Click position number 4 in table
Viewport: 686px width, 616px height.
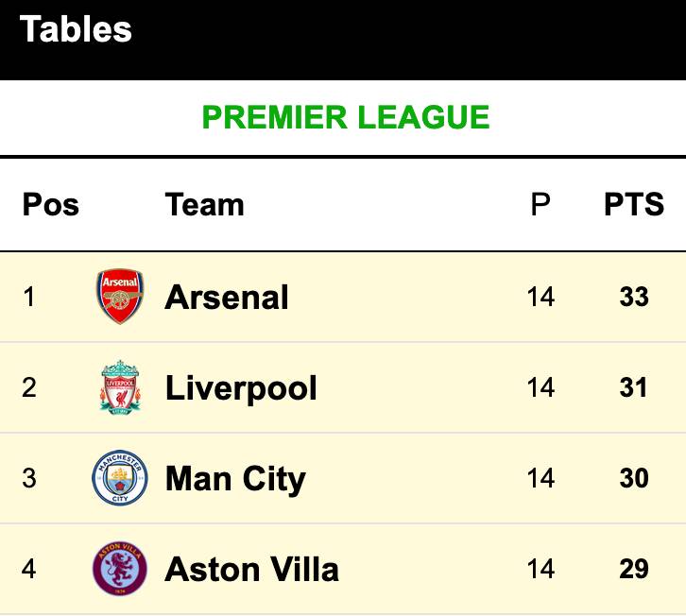tap(29, 570)
